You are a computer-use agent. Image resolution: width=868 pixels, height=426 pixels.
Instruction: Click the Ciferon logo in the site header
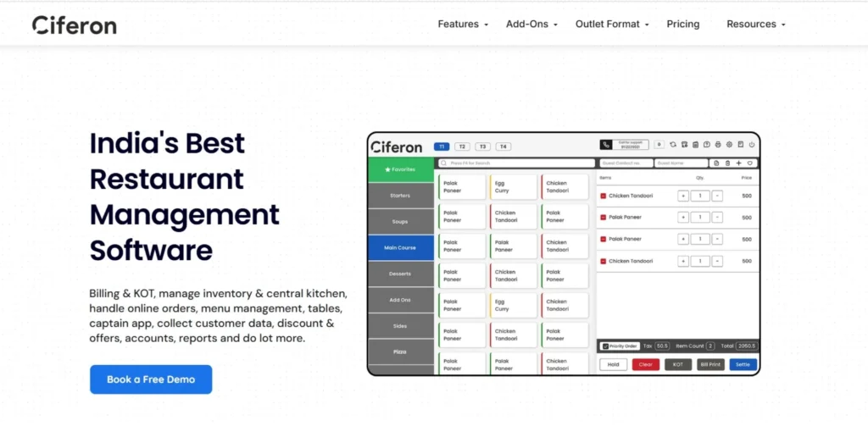(x=75, y=25)
